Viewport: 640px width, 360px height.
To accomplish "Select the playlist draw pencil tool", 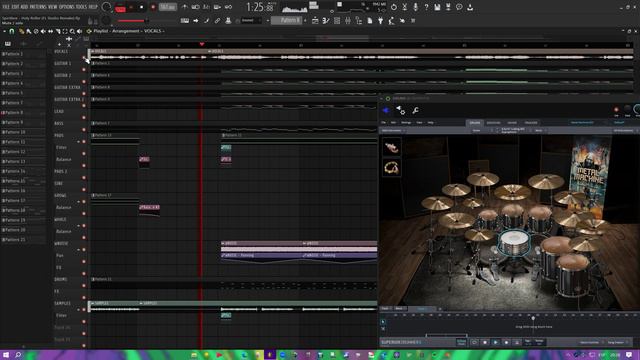I will click(x=21, y=31).
